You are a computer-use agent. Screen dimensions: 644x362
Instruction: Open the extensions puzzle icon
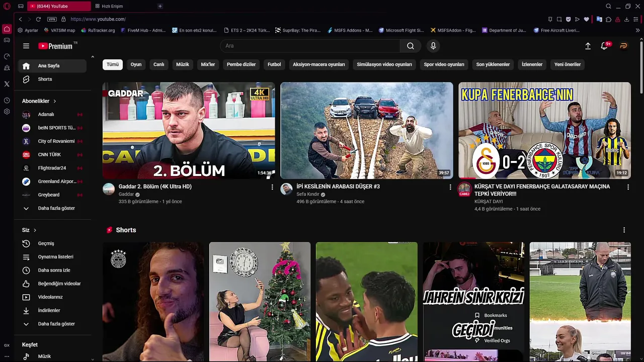click(x=609, y=19)
